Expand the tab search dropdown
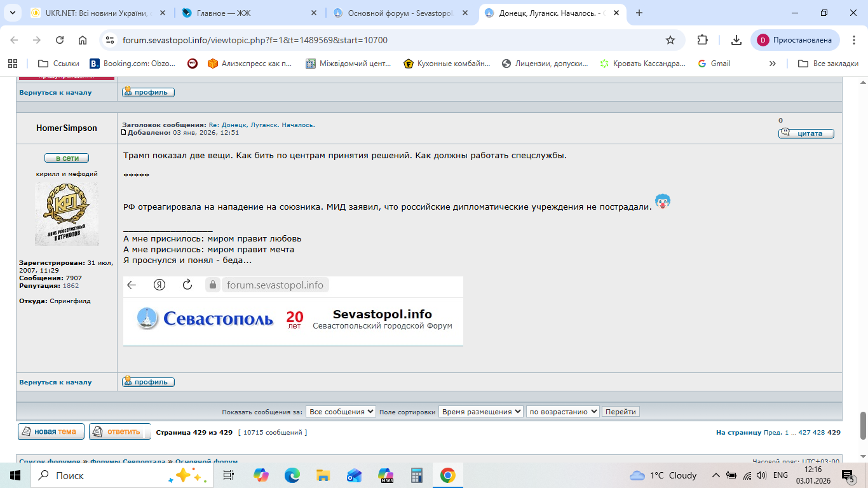 (x=14, y=13)
